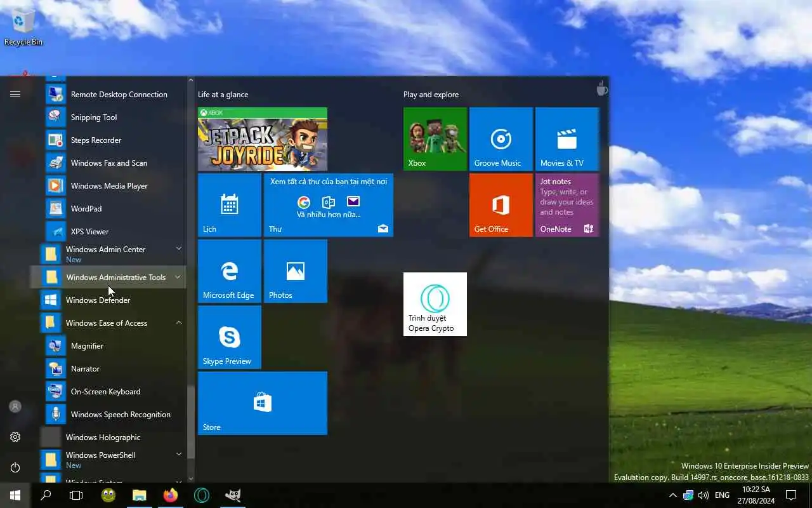Open the OneNote tile
Viewport: 812px width, 508px height.
pos(567,204)
